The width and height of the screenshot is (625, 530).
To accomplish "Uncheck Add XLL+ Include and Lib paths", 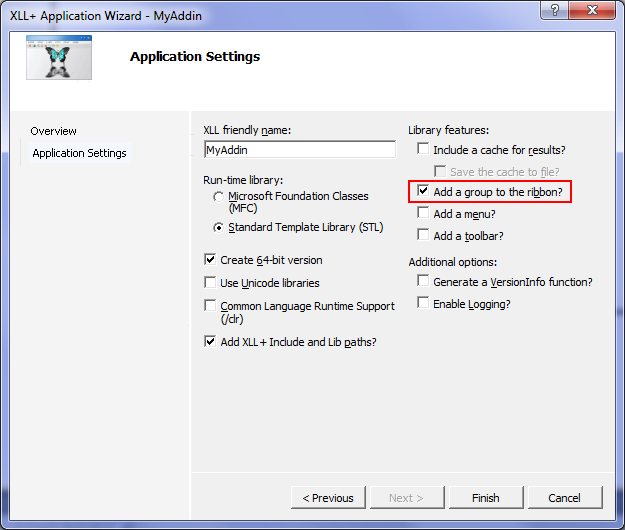I will click(210, 342).
